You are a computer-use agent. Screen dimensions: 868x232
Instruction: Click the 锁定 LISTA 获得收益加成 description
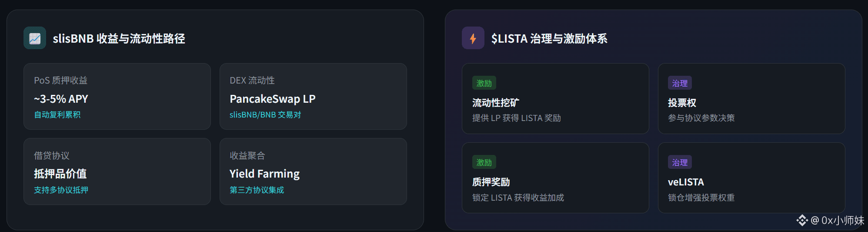coord(518,198)
